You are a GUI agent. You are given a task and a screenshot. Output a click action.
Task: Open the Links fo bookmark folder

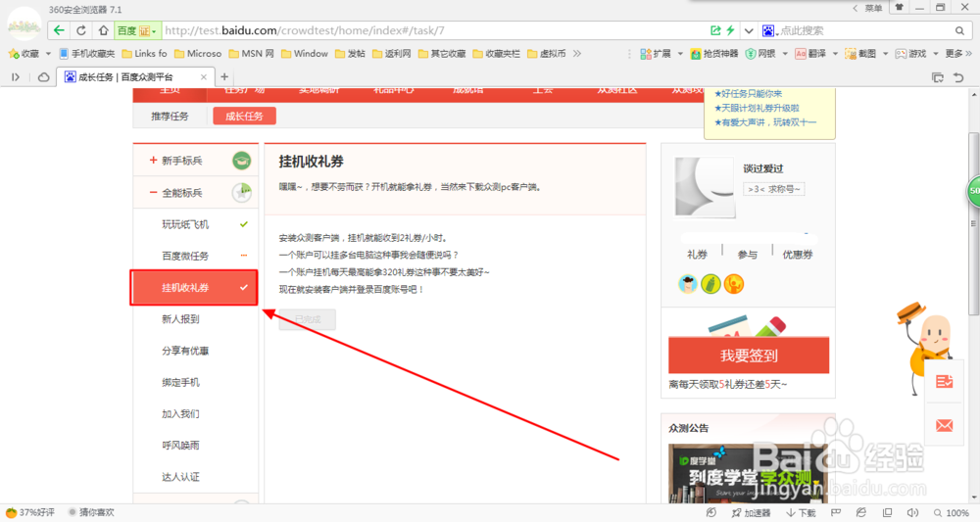(144, 54)
